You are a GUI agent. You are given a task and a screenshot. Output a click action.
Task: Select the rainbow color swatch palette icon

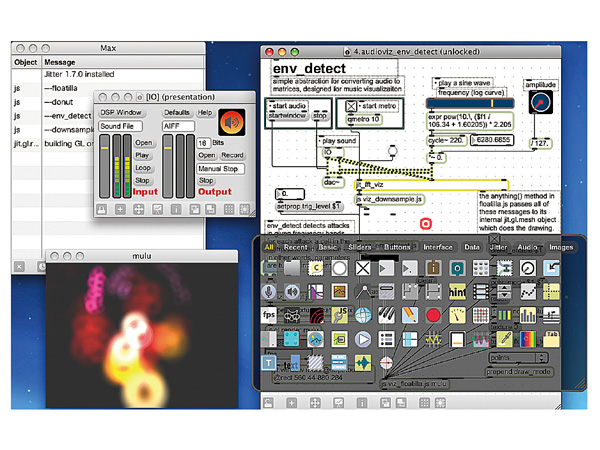point(528,339)
